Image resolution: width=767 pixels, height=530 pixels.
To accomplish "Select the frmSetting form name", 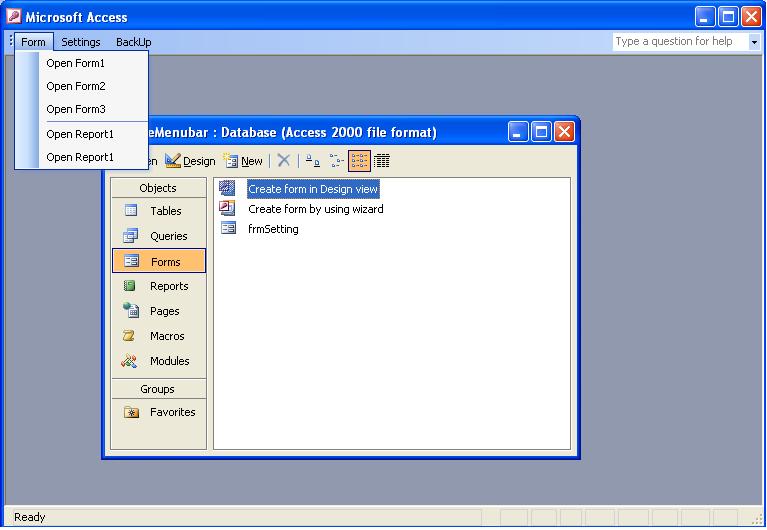I will click(x=273, y=229).
